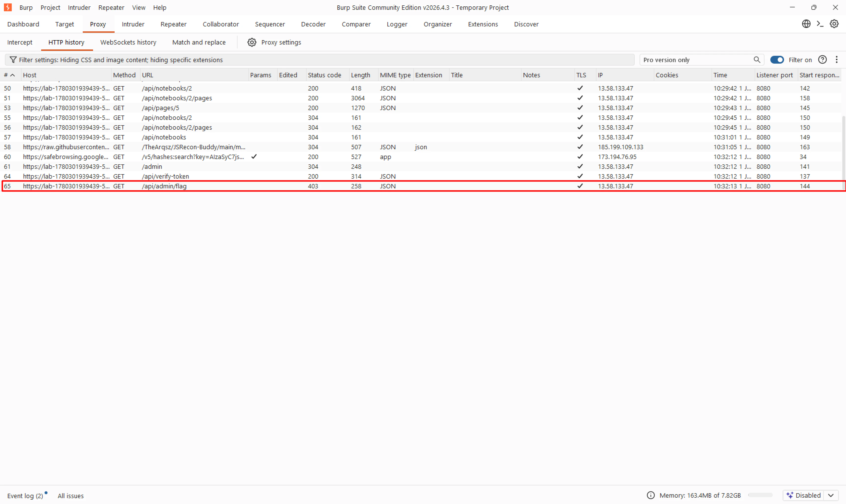This screenshot has width=846, height=504.
Task: Expand the Disabled AI dropdown arrow
Action: [831, 495]
